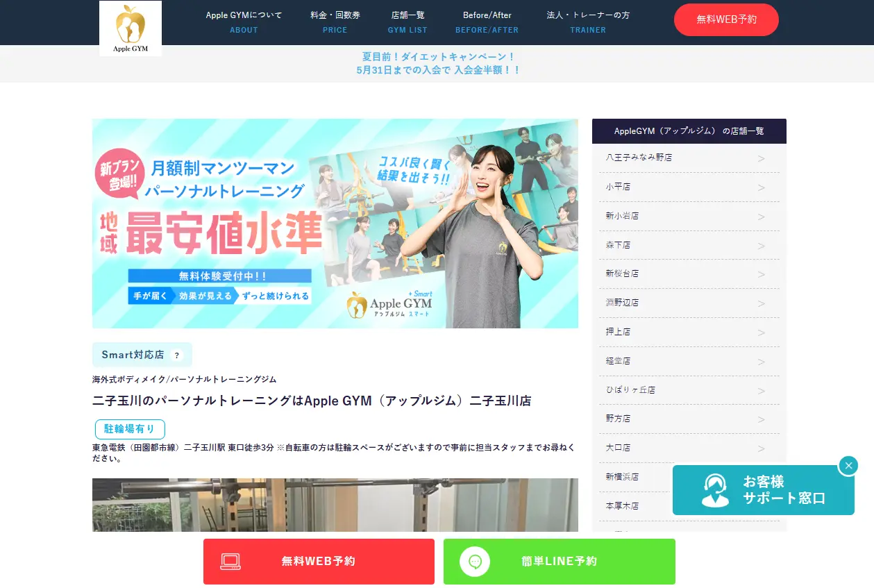Click the LINE chat bubble icon
This screenshot has height=588, width=874.
click(475, 562)
